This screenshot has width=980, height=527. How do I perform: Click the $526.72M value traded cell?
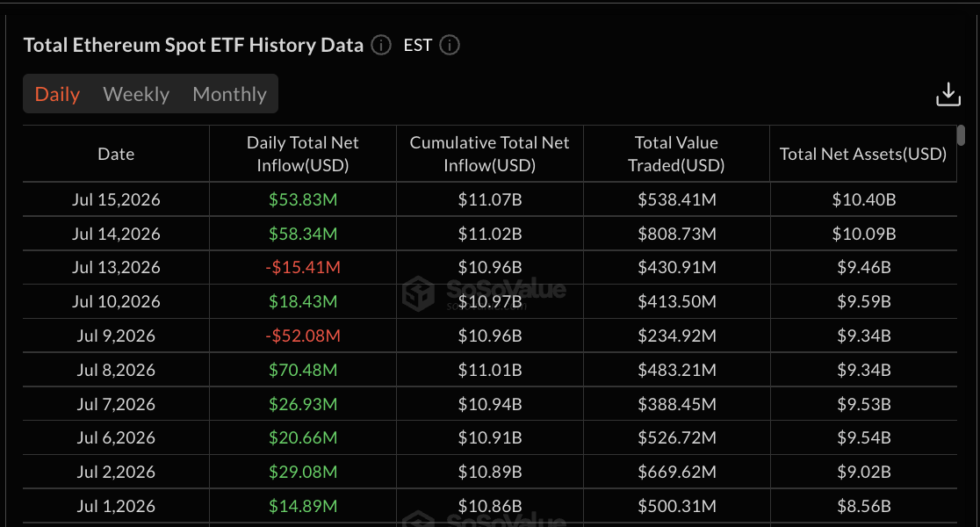677,437
